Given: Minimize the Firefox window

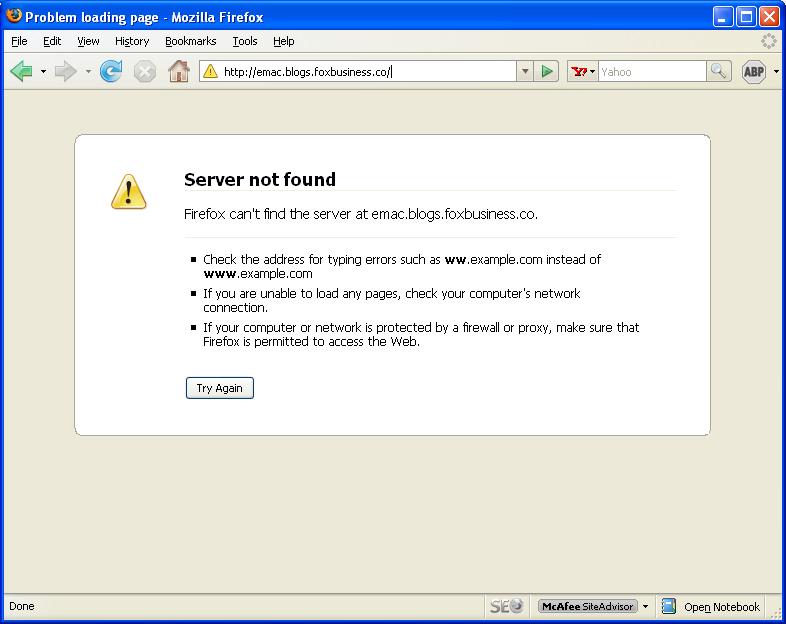Looking at the screenshot, I should [722, 17].
